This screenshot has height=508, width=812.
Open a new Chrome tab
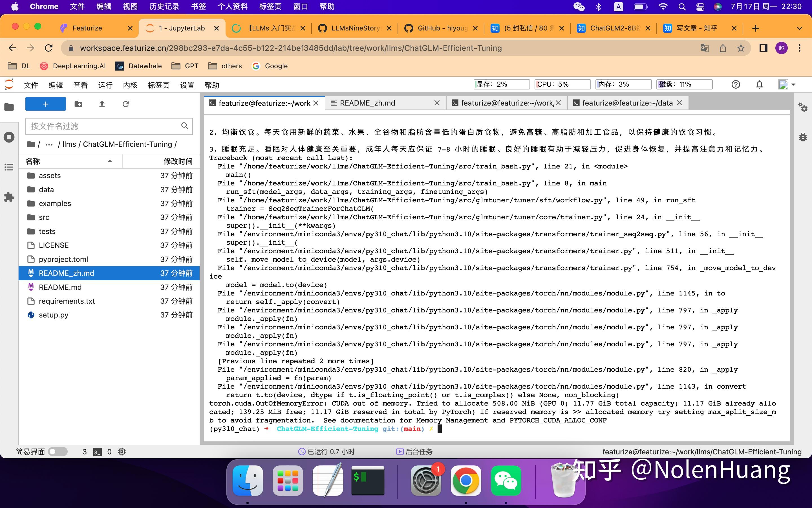[x=755, y=28]
